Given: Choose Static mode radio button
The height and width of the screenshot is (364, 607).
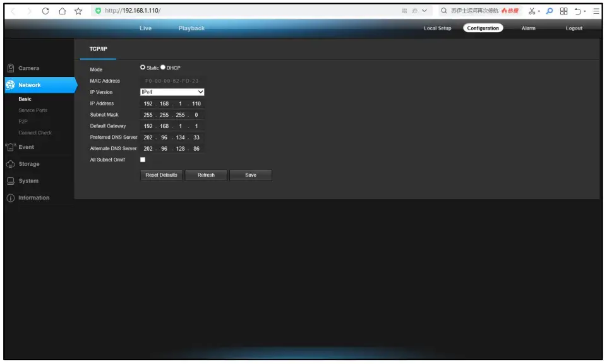Looking at the screenshot, I should 143,68.
